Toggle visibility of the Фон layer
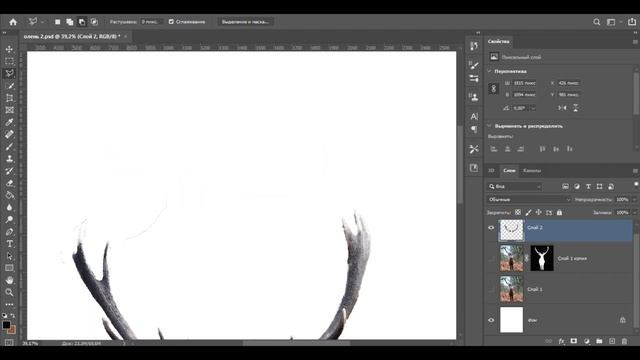 (x=491, y=320)
